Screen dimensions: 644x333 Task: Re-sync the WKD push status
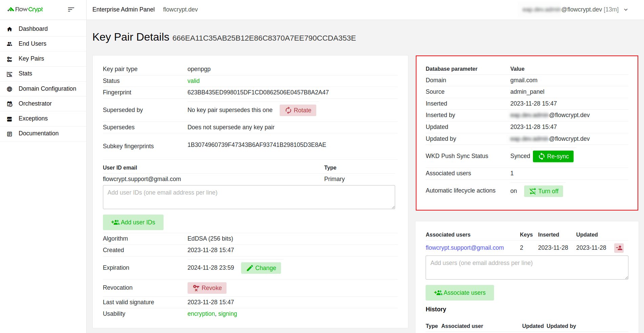click(x=553, y=156)
